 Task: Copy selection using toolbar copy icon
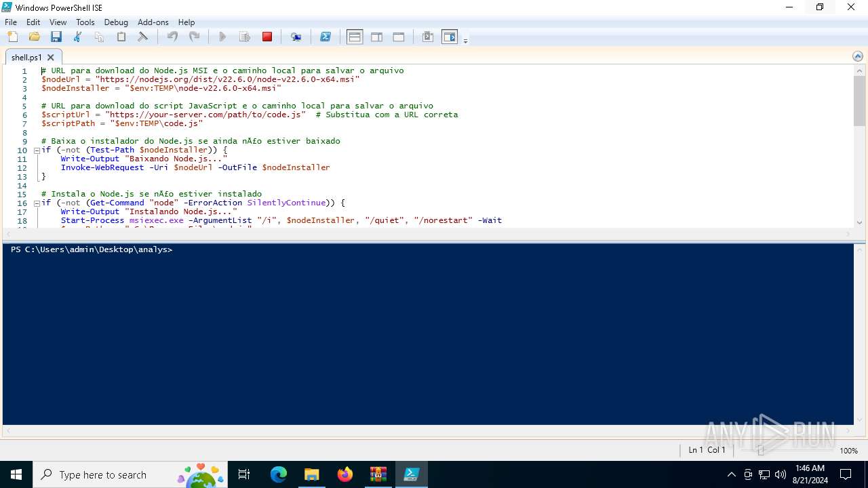pos(99,37)
